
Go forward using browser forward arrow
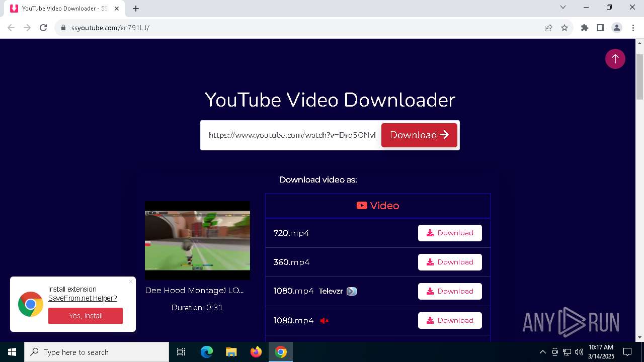coord(27,28)
